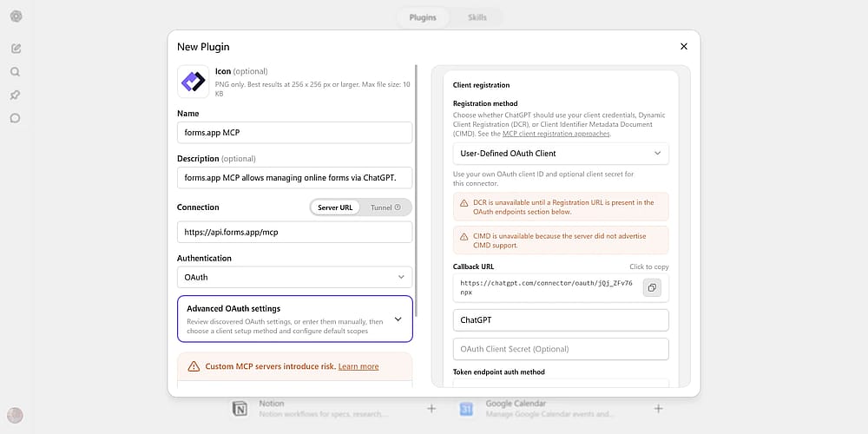Click 'Custom MCP servers introduce risk' text
Image resolution: width=868 pixels, height=434 pixels.
[x=271, y=366]
